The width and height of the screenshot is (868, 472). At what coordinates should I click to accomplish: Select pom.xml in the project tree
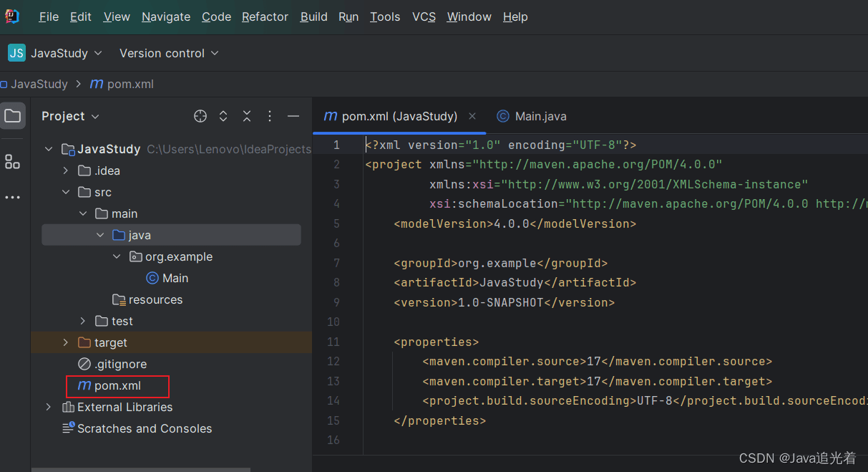(x=117, y=385)
